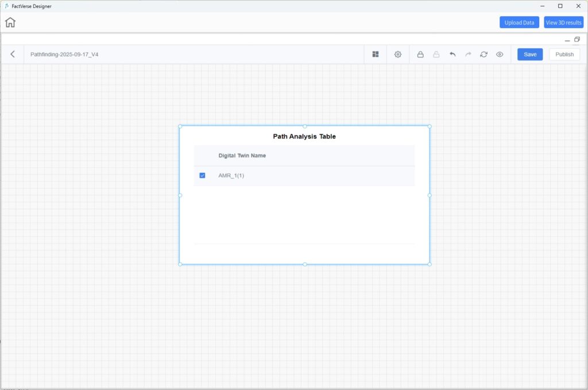Click the unlock padlock icon
The height and width of the screenshot is (390, 588).
[436, 54]
